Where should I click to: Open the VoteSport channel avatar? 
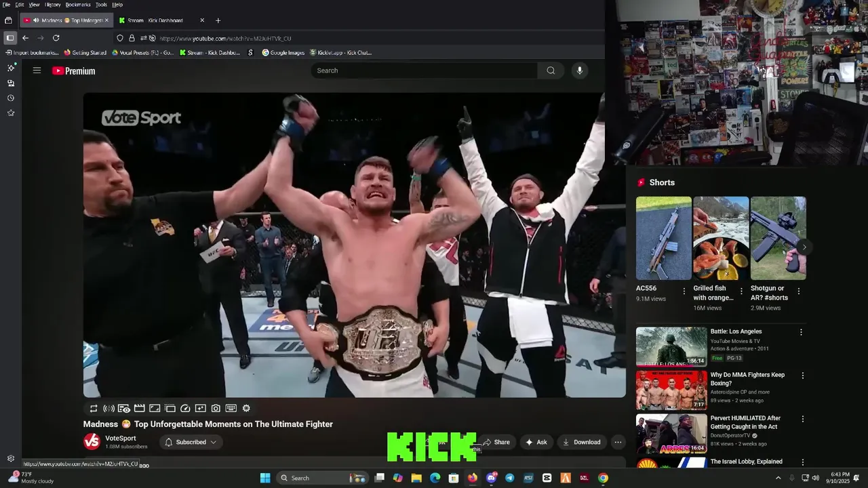click(x=92, y=442)
